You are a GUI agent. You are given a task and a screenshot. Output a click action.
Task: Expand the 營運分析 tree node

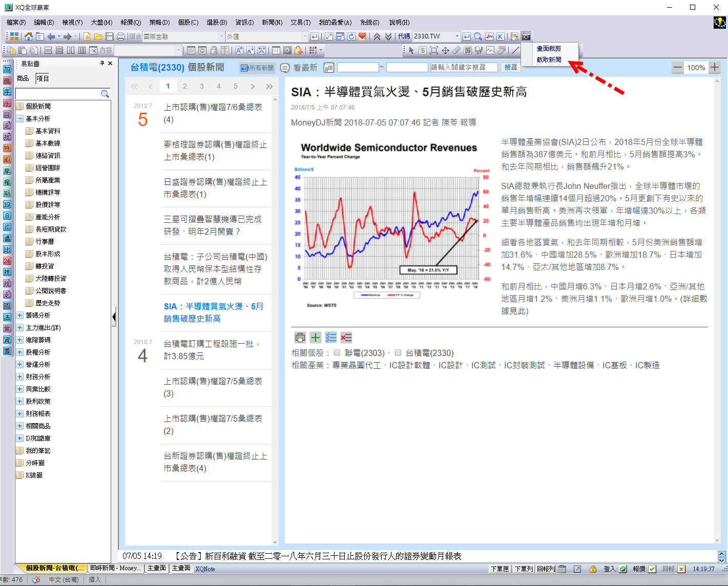[x=20, y=364]
